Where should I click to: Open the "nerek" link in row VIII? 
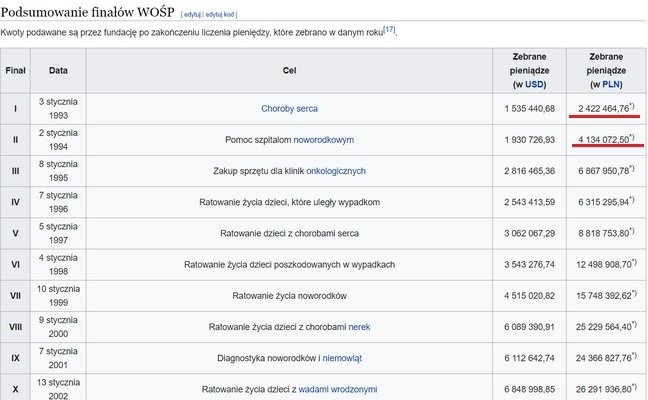360,327
